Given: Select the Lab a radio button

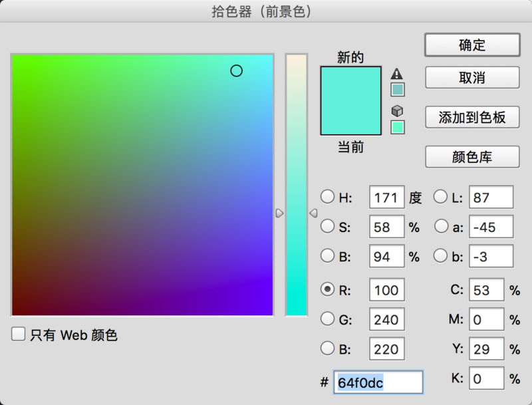Looking at the screenshot, I should point(441,226).
